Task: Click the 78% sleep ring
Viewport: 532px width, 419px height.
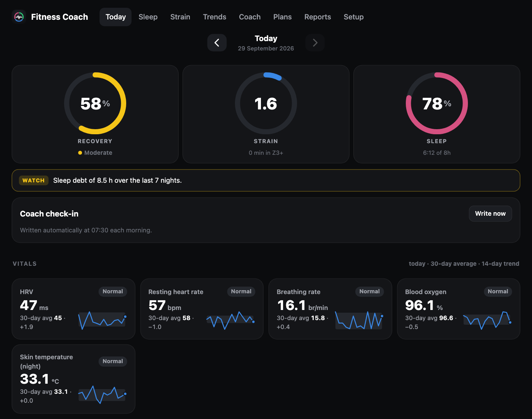Action: point(437,104)
